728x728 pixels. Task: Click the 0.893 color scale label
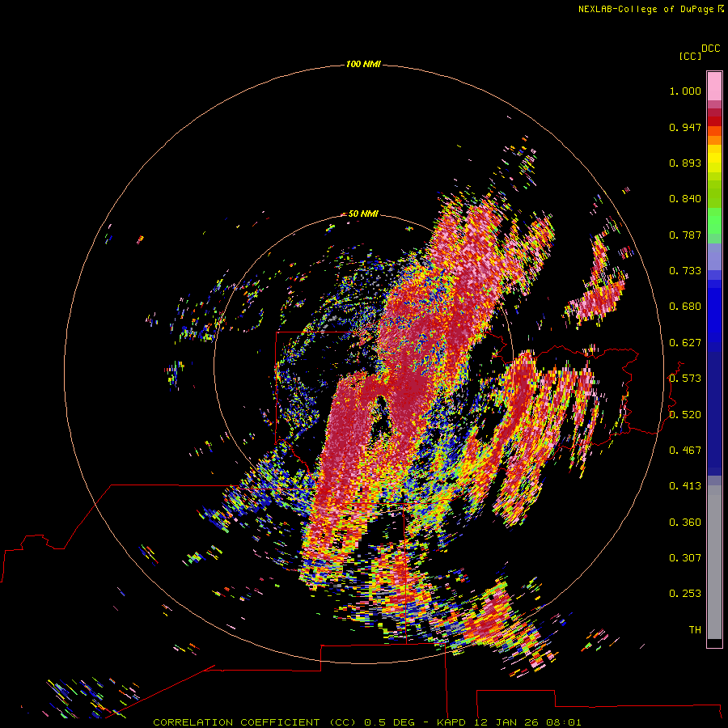pos(685,163)
